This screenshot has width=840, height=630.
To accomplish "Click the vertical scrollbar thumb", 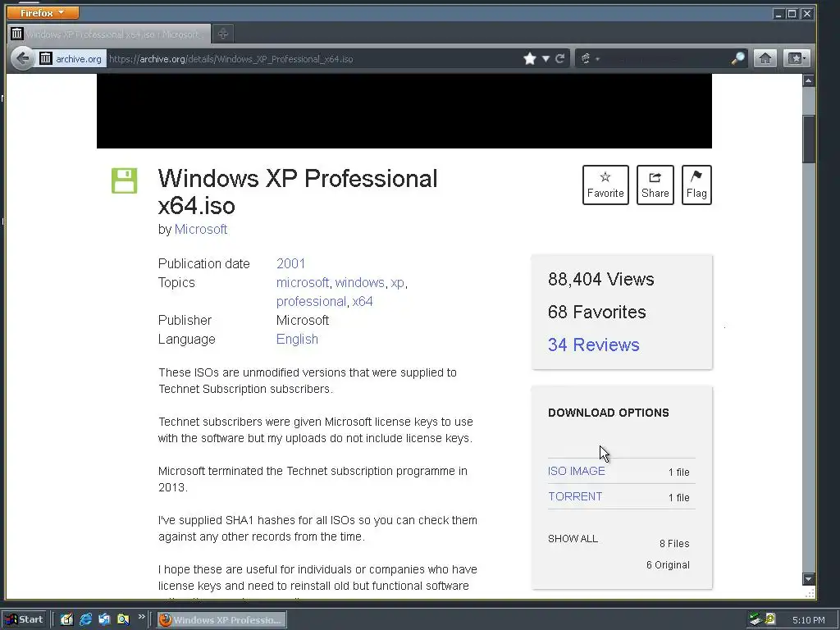I will [808, 138].
